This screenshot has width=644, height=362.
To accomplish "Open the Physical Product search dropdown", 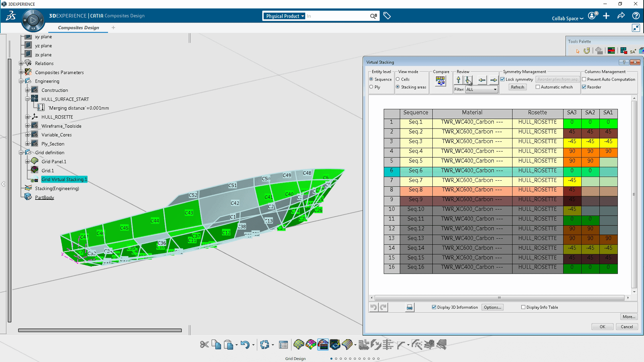I will click(x=303, y=16).
